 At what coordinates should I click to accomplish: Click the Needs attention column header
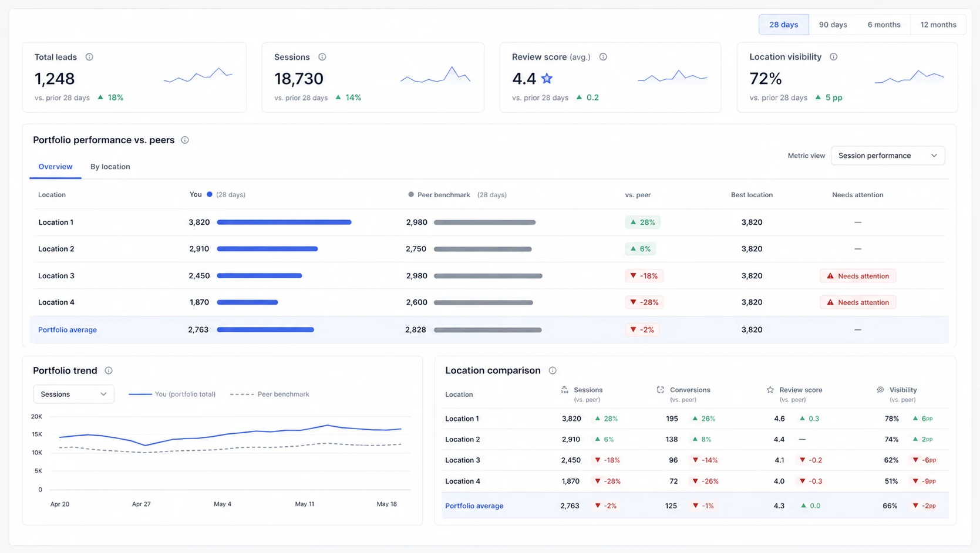click(x=858, y=195)
